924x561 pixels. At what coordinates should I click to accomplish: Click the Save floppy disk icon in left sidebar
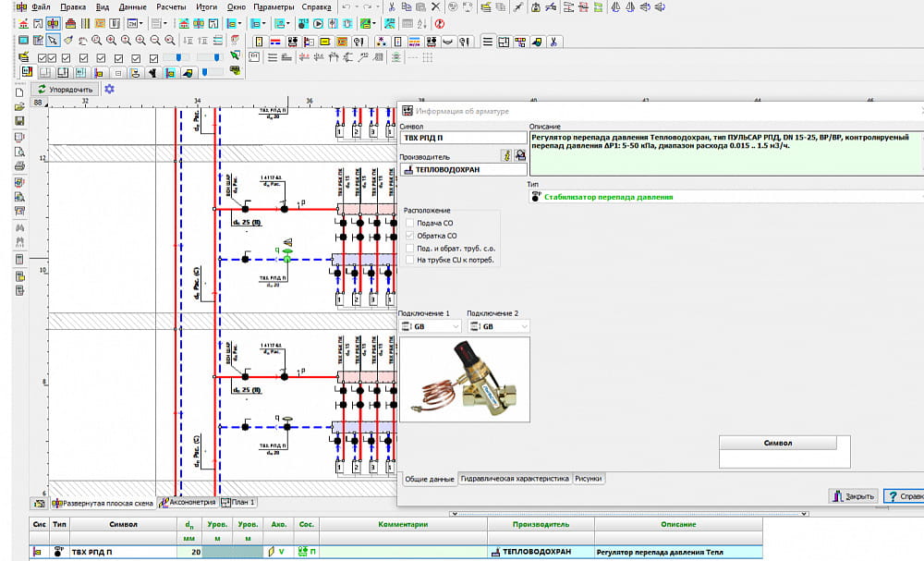tap(19, 121)
